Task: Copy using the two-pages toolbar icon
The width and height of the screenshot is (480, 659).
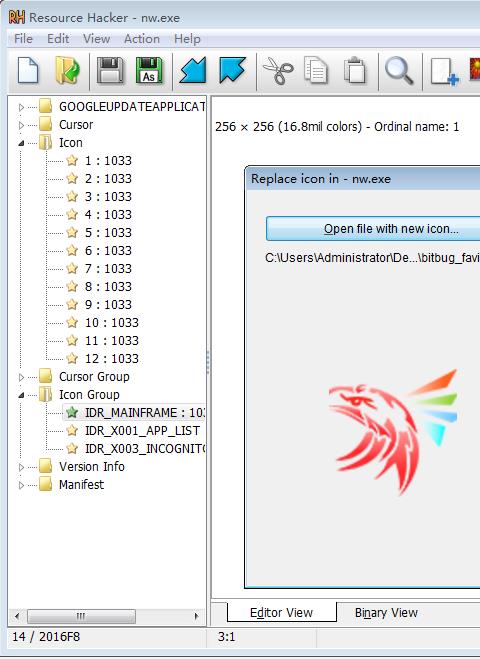Action: pyautogui.click(x=316, y=70)
